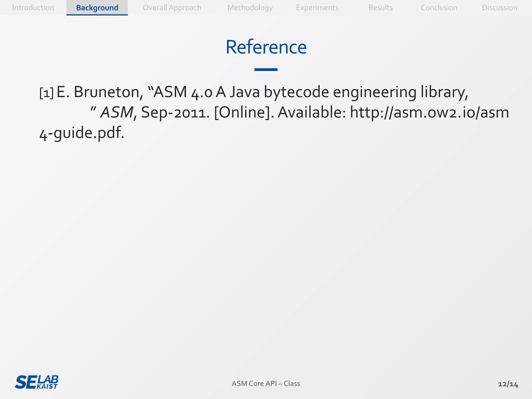Select the author name 'E. Bruneton'
The width and height of the screenshot is (532, 399).
click(x=100, y=92)
